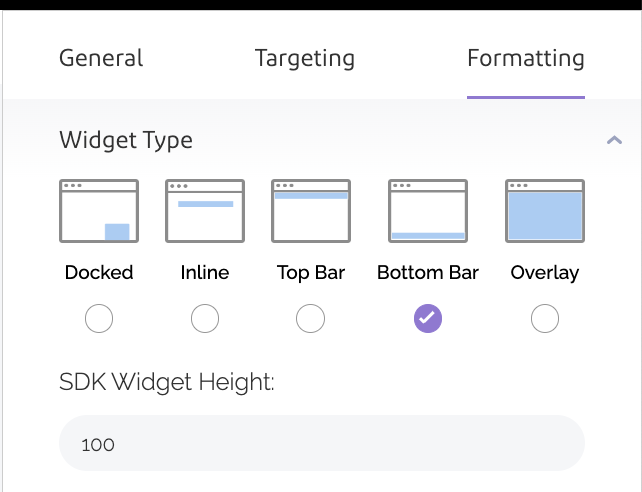Choose the Top Bar radio button
This screenshot has width=642, height=492.
click(311, 319)
